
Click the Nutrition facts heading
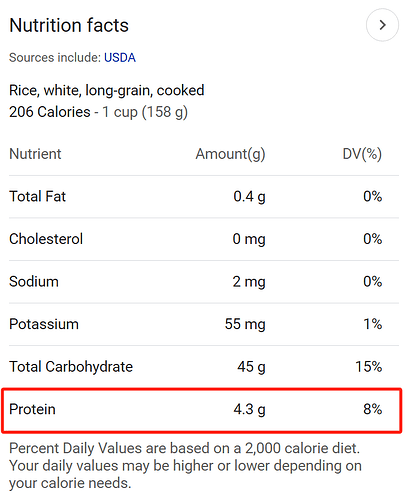point(69,25)
